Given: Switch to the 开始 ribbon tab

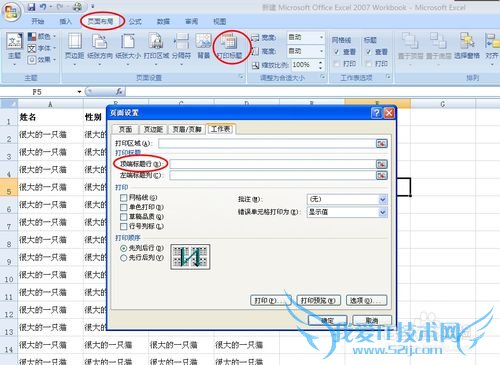Looking at the screenshot, I should click(38, 22).
